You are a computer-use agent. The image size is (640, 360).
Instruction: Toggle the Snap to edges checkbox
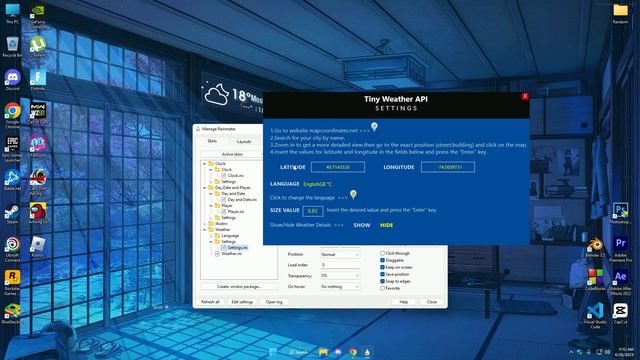tap(382, 281)
